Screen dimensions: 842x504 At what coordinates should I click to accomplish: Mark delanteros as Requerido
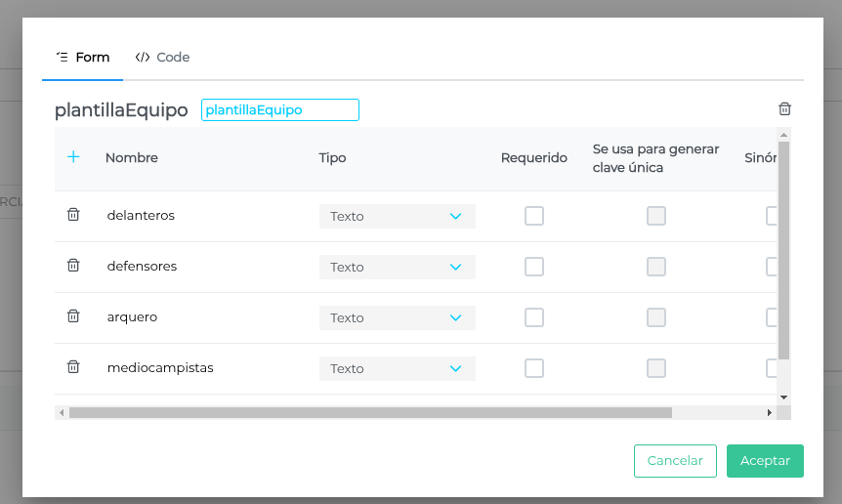point(534,216)
